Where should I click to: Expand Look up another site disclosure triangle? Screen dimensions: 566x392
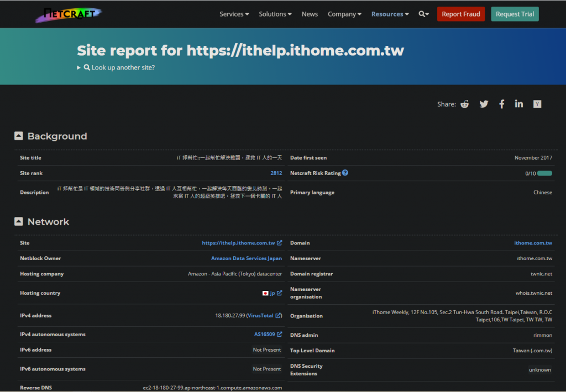(x=78, y=67)
